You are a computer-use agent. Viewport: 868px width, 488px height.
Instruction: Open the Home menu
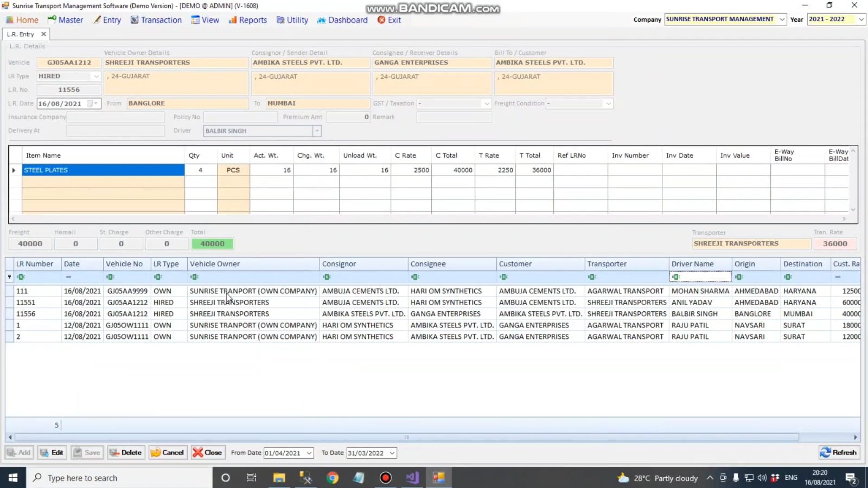22,20
